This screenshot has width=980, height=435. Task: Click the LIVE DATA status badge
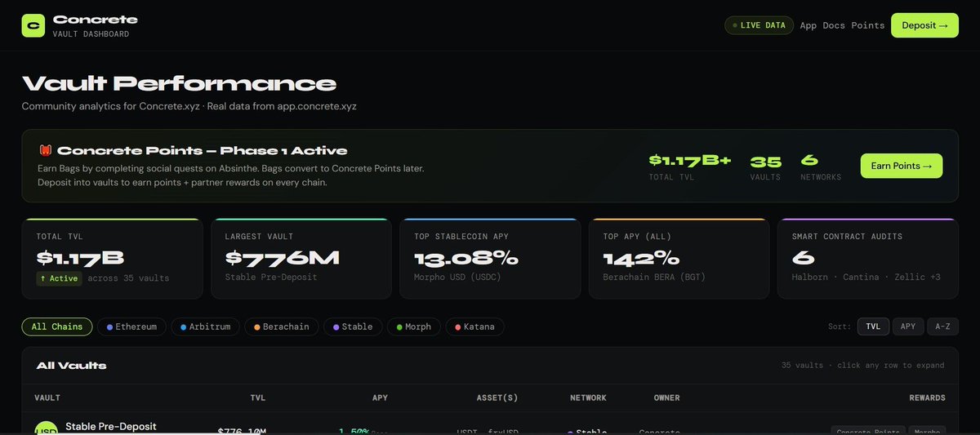point(759,25)
